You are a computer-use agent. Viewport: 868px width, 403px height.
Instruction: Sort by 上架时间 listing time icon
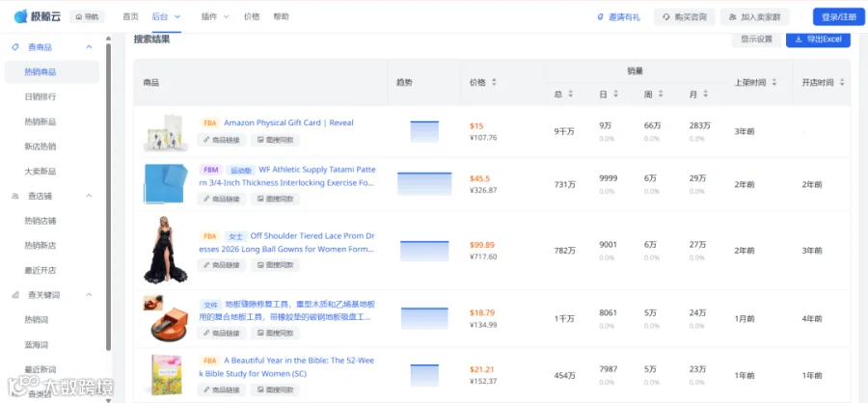[773, 82]
